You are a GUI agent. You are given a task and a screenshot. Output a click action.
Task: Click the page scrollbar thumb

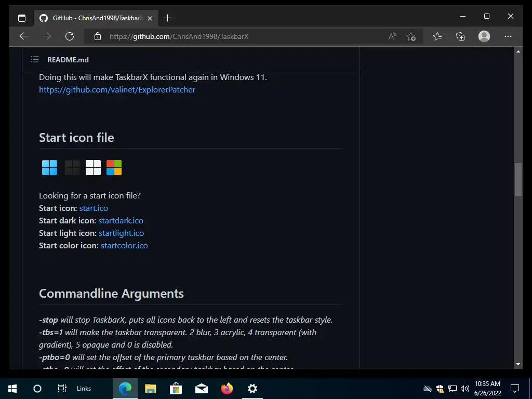coord(518,179)
